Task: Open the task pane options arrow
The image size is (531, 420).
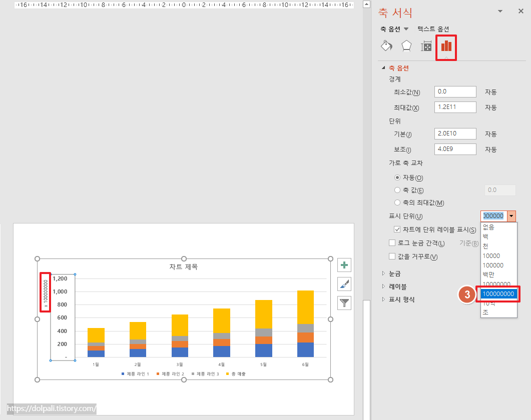Action: (x=500, y=11)
